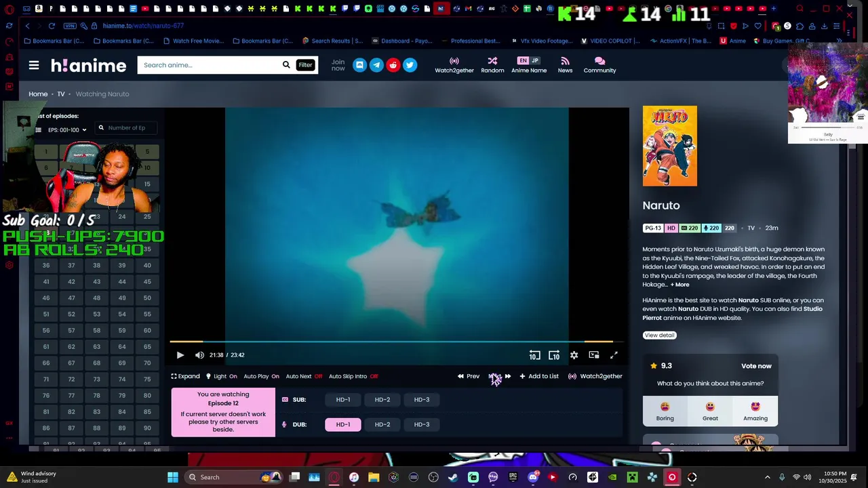Open the Reddit social link icon
Image resolution: width=868 pixels, height=488 pixels.
click(393, 65)
